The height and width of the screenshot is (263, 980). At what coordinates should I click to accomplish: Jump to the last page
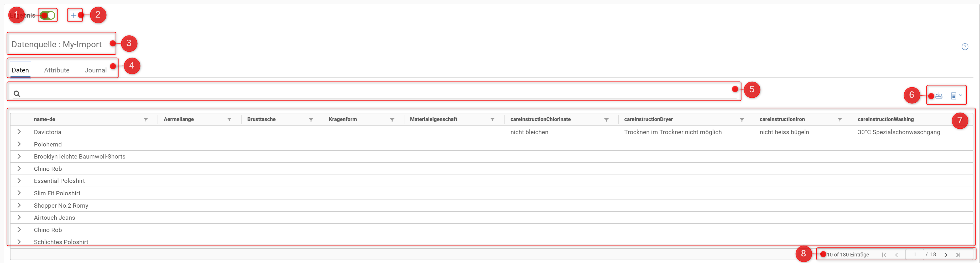click(958, 255)
